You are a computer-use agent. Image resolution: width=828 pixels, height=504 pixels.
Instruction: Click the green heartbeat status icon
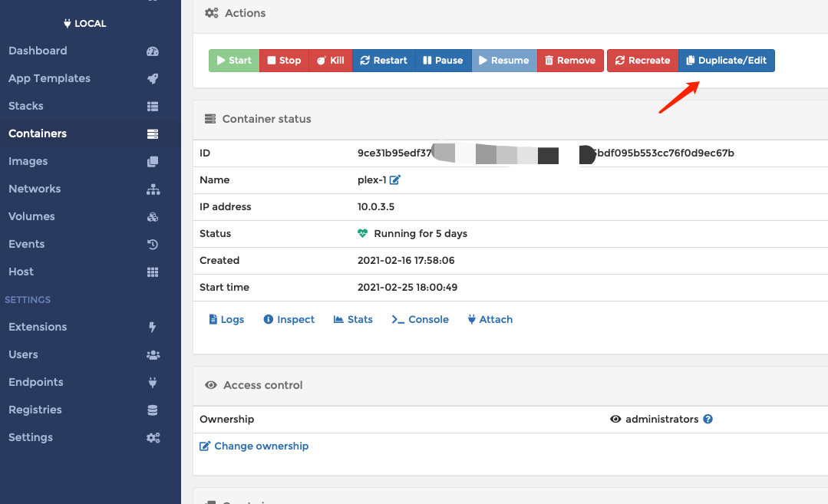pos(362,233)
